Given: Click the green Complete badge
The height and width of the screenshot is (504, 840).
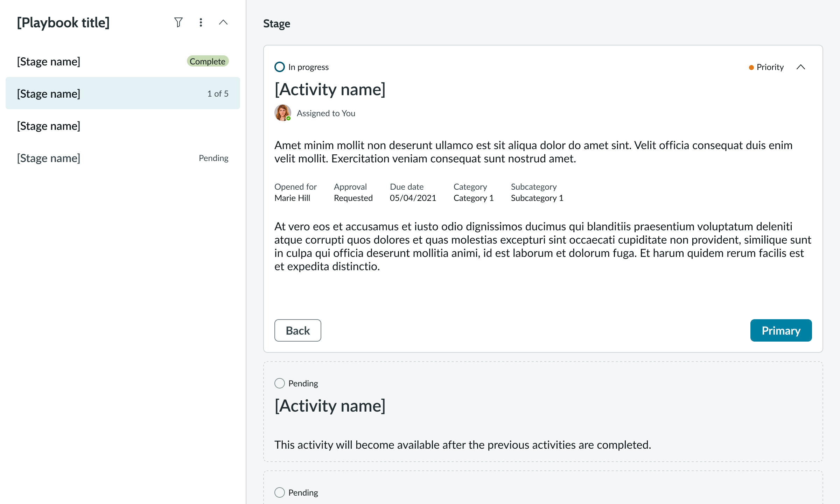Looking at the screenshot, I should [208, 61].
